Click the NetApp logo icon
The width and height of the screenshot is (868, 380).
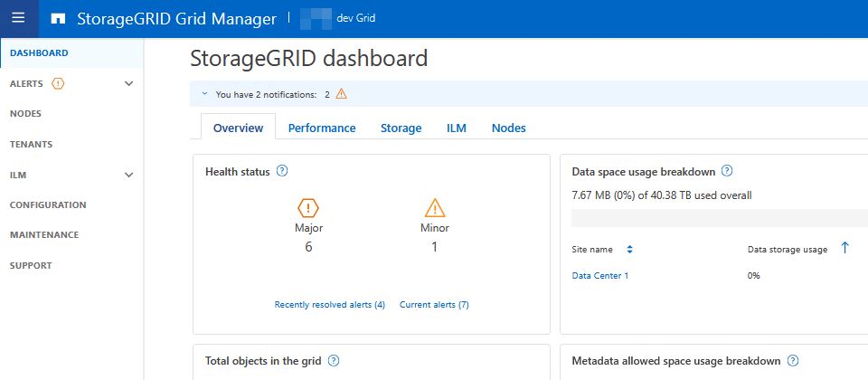pyautogui.click(x=58, y=19)
